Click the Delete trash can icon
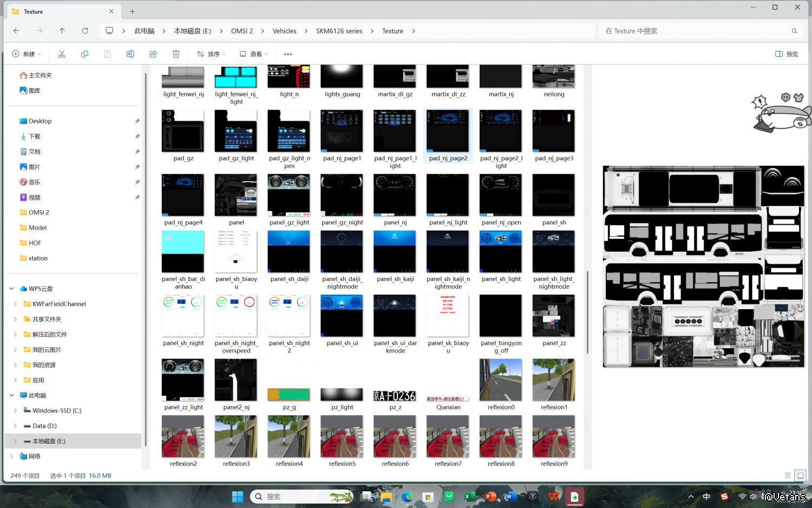Screen dimensions: 812x508 point(176,54)
